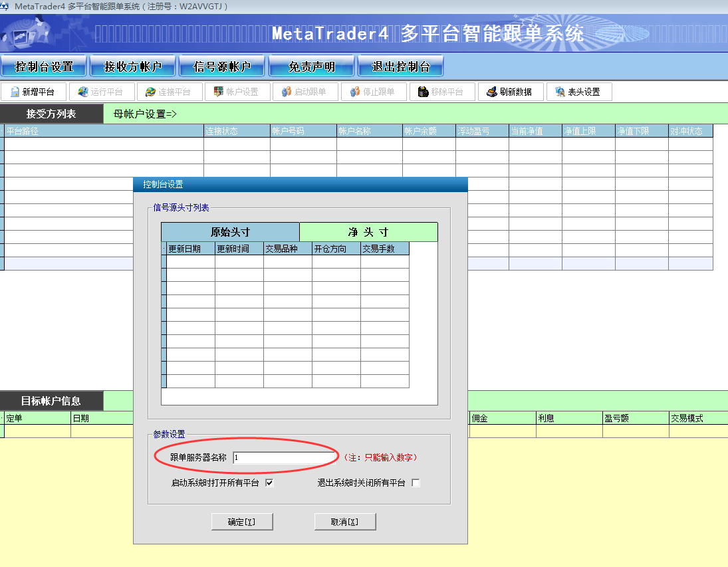Click the app icon in title bar

4,6
